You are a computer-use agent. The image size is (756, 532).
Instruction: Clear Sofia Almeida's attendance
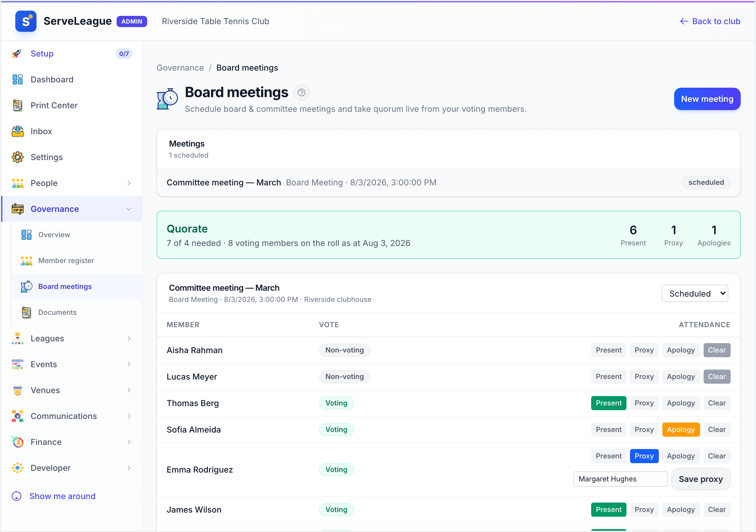point(717,430)
